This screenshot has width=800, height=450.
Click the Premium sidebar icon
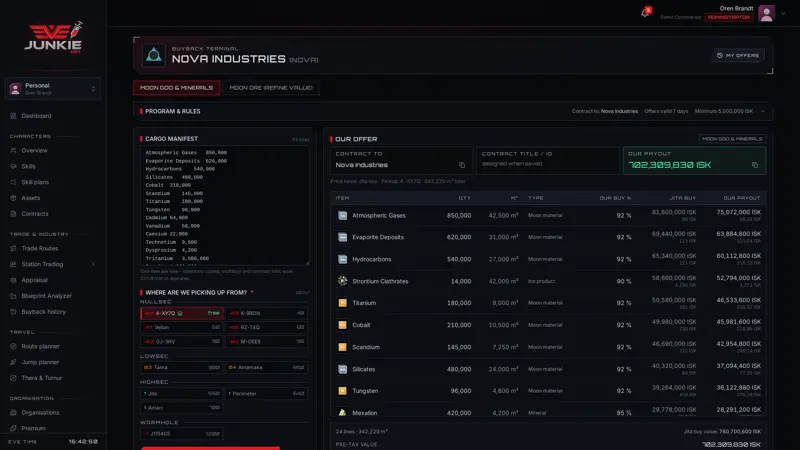coord(13,429)
